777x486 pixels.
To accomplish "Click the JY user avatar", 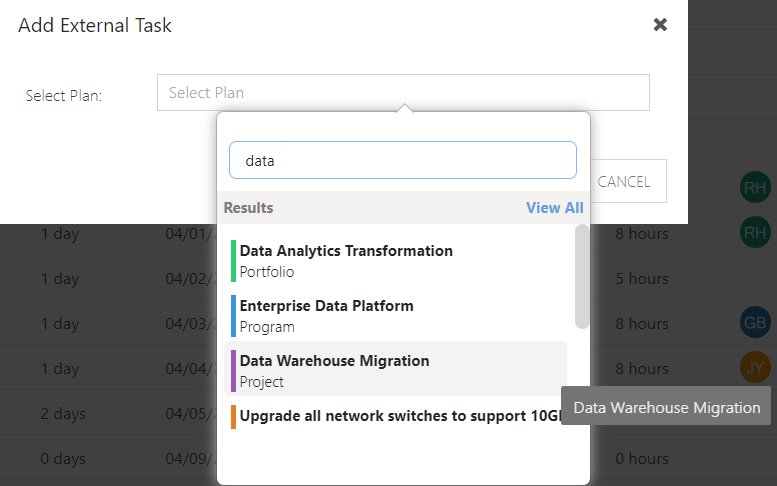I will click(x=755, y=368).
